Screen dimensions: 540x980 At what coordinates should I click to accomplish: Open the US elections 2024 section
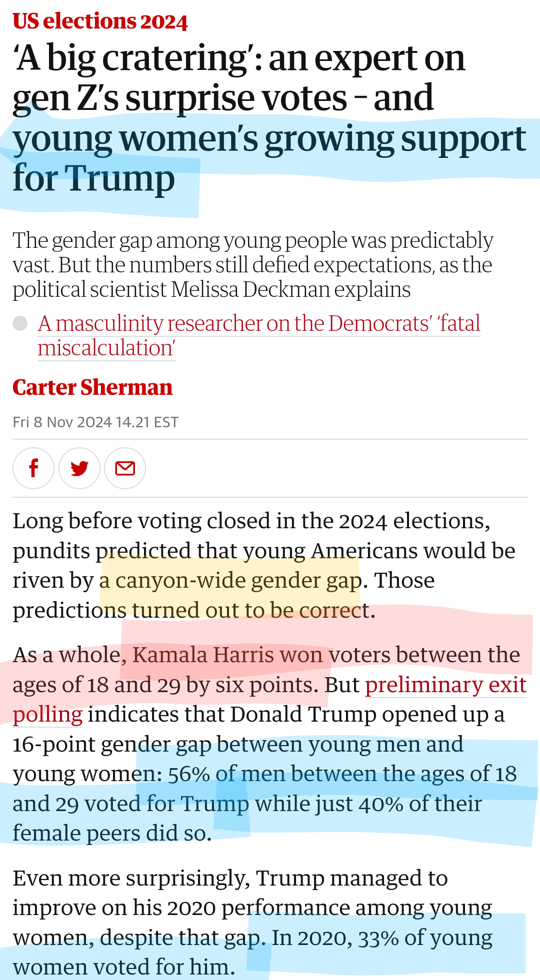click(x=100, y=21)
